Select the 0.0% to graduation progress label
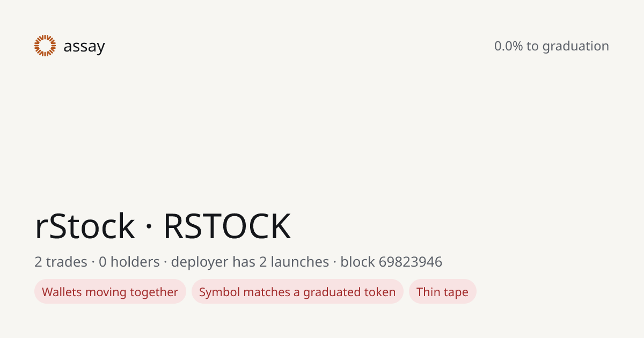644x338 pixels. coord(552,46)
